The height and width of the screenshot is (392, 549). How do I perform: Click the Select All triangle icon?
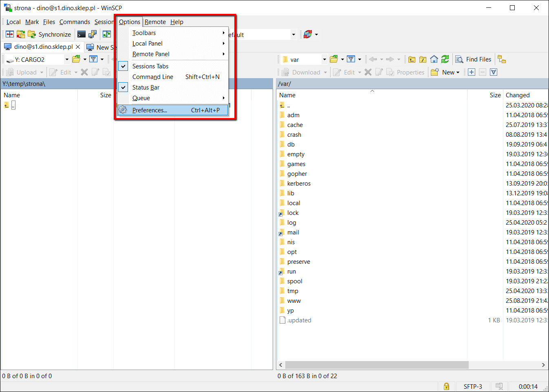pos(494,72)
